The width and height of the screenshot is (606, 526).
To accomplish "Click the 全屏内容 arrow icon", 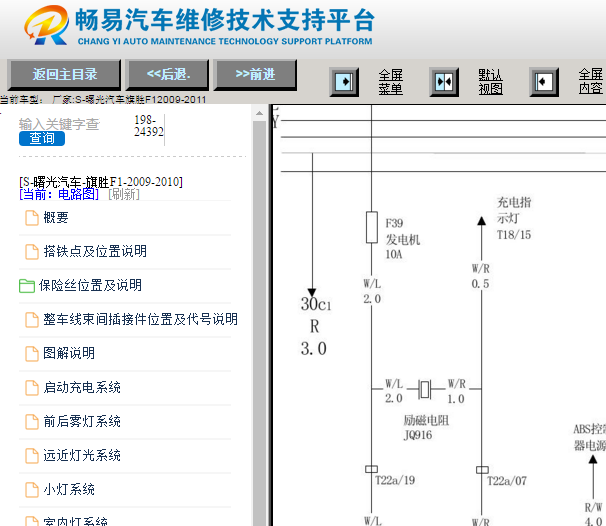I will click(x=544, y=82).
